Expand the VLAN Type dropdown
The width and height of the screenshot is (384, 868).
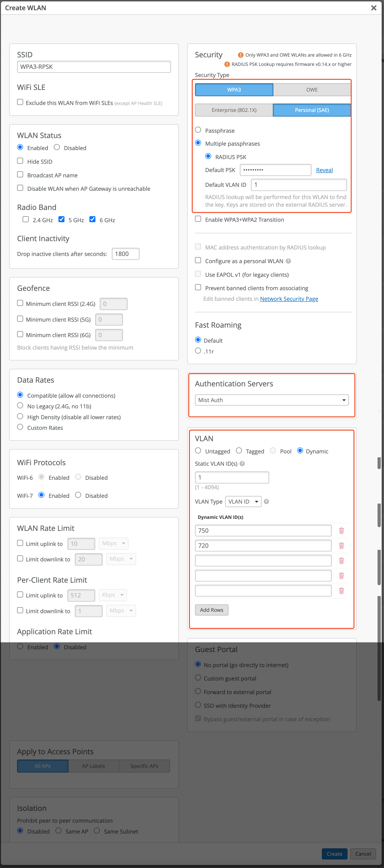click(243, 501)
